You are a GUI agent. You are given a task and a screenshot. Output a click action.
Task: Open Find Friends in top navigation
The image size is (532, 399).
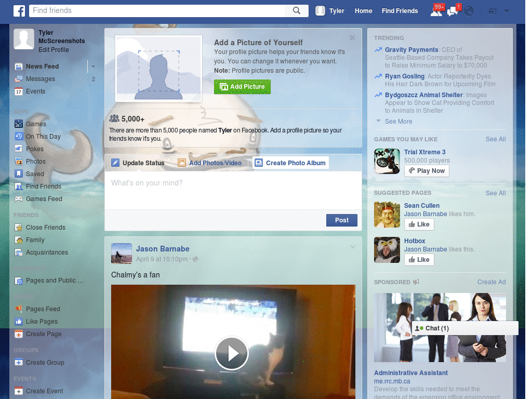pos(400,11)
